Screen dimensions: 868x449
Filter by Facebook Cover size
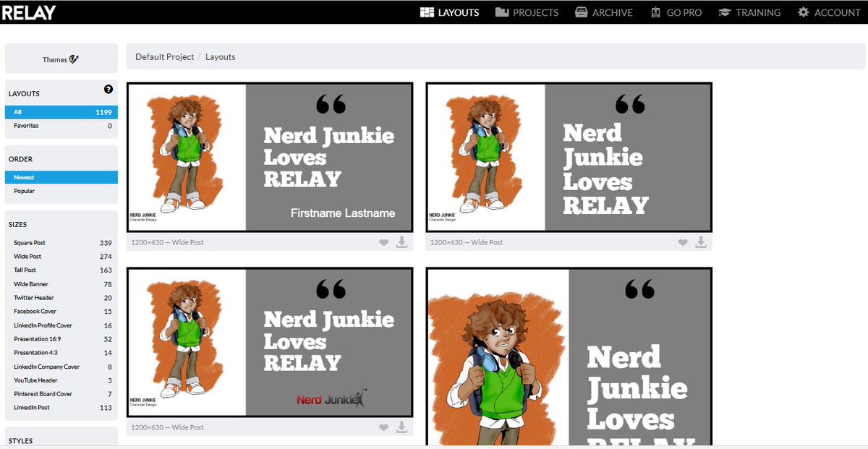(x=61, y=312)
